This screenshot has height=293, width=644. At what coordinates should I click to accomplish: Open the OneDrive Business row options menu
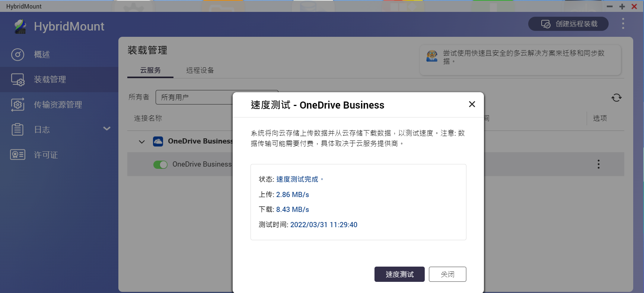coord(599,164)
